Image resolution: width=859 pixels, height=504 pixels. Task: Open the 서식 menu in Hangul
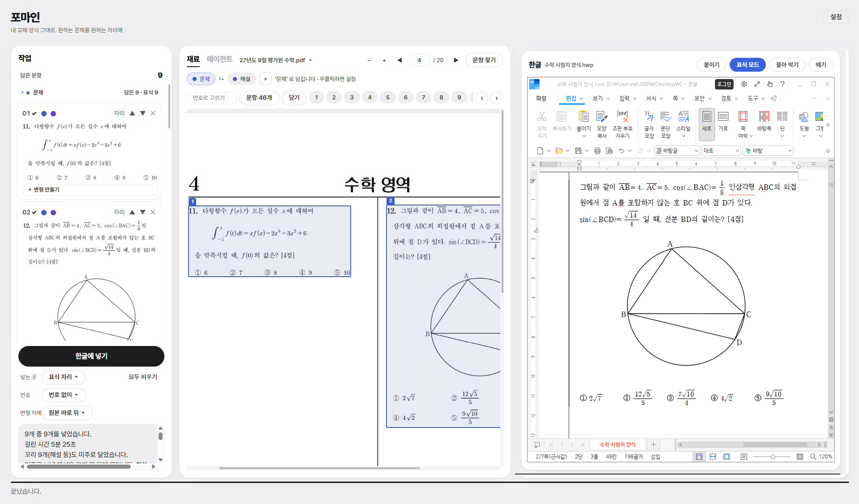point(651,98)
